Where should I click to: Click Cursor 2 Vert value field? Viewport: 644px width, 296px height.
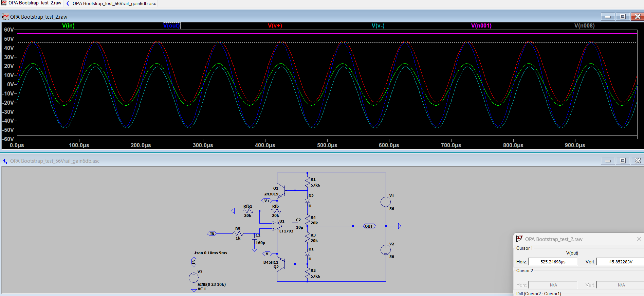(620, 285)
